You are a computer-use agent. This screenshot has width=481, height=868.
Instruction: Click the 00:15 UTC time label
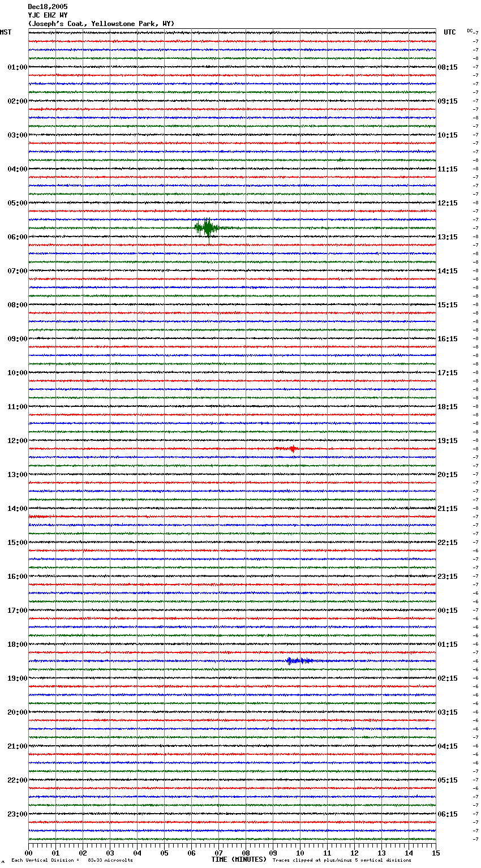(x=448, y=611)
